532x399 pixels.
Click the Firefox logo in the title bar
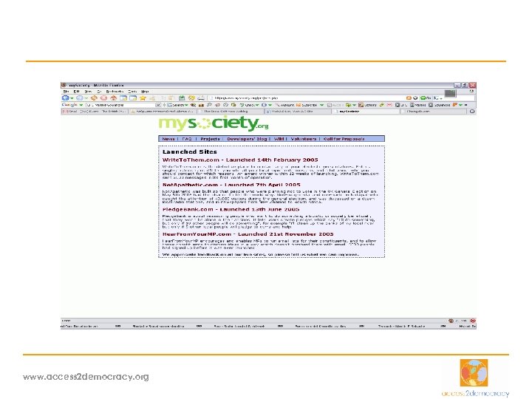tap(64, 85)
